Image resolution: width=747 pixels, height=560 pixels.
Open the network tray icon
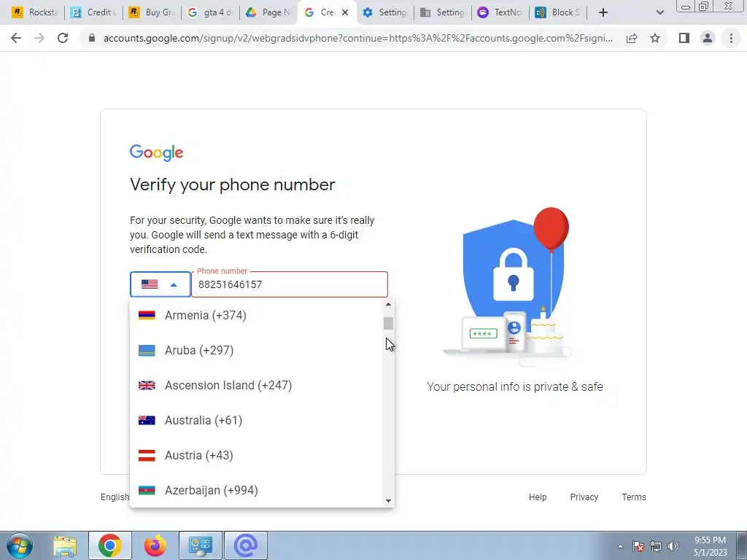coord(656,547)
